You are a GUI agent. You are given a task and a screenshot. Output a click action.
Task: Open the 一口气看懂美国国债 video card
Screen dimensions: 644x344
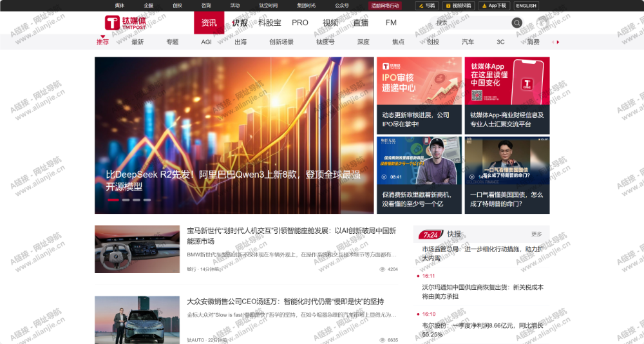tap(507, 175)
